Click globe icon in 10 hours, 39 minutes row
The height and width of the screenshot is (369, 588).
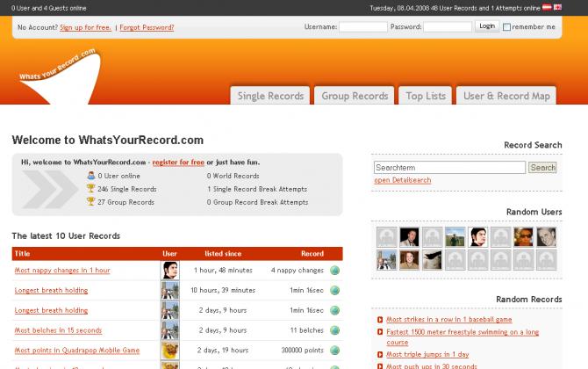pos(334,290)
